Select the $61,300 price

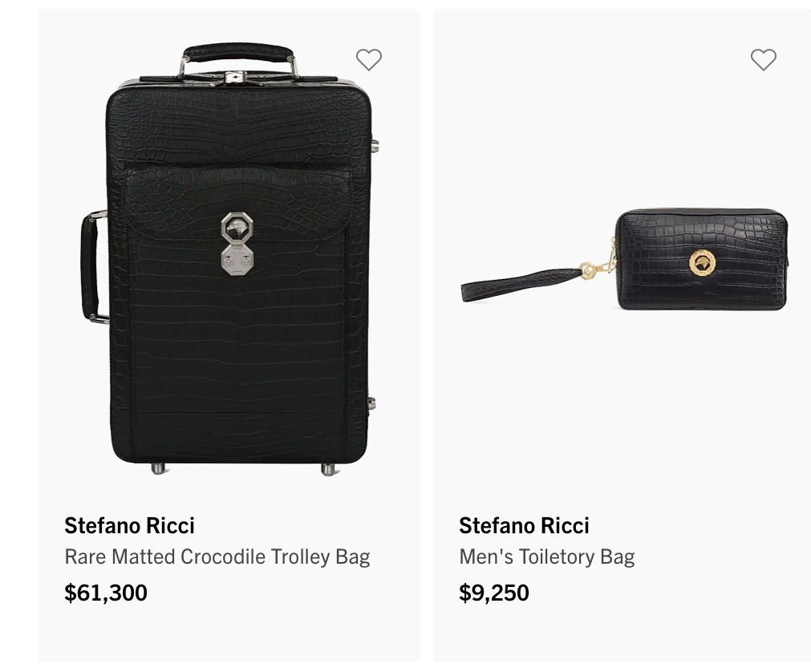tap(106, 593)
